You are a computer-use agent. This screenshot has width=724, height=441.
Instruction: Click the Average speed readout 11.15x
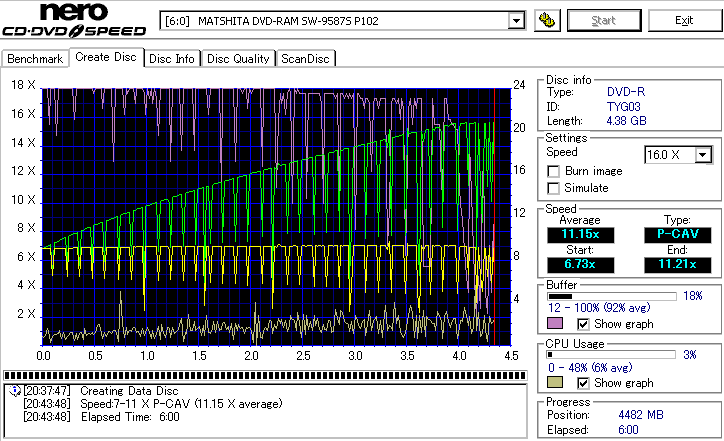580,234
